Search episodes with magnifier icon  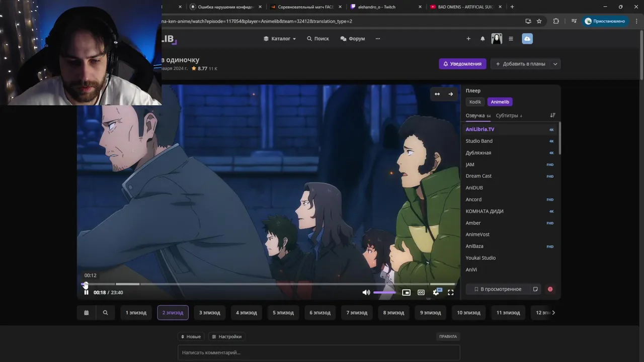pyautogui.click(x=105, y=313)
